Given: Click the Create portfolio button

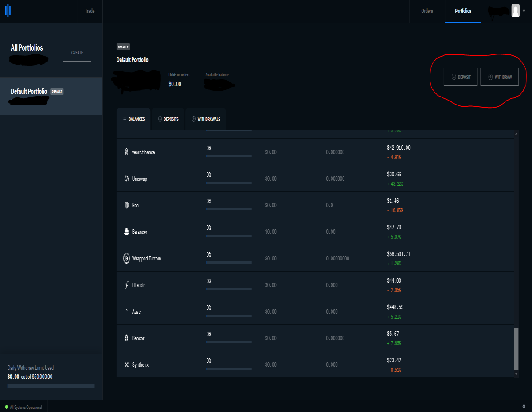Looking at the screenshot, I should 77,53.
